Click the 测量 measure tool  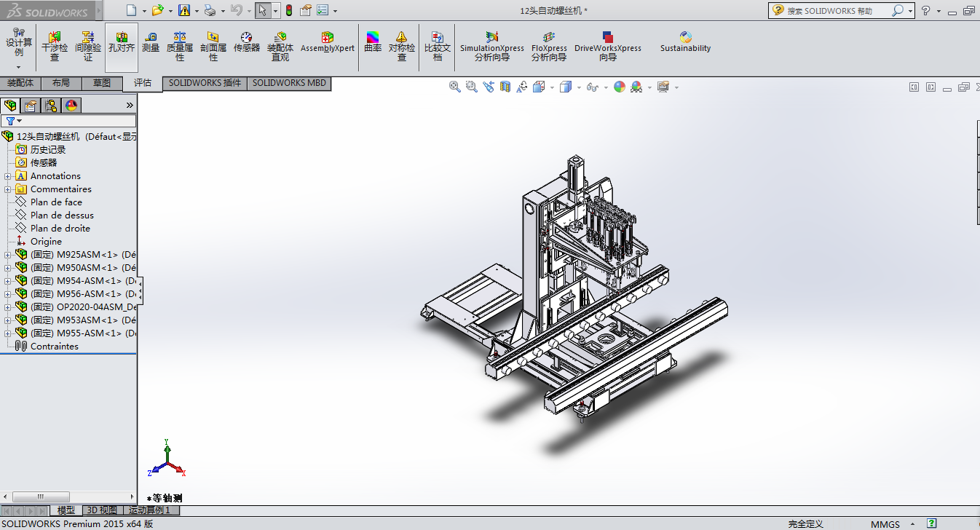(151, 42)
